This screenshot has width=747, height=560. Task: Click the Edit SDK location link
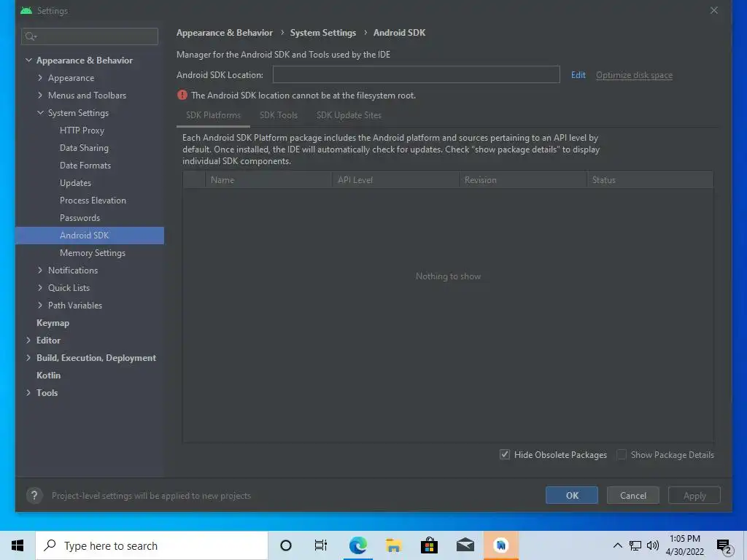click(x=578, y=75)
